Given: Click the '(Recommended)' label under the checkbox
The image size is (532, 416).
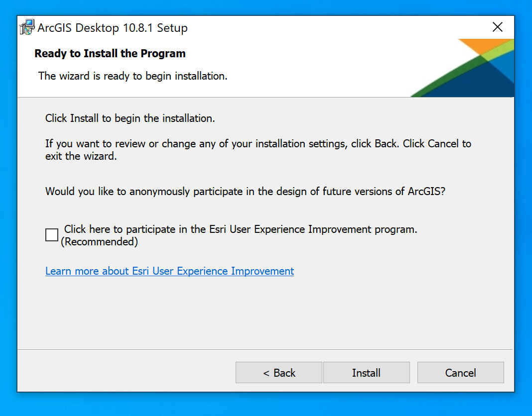Looking at the screenshot, I should [x=100, y=242].
